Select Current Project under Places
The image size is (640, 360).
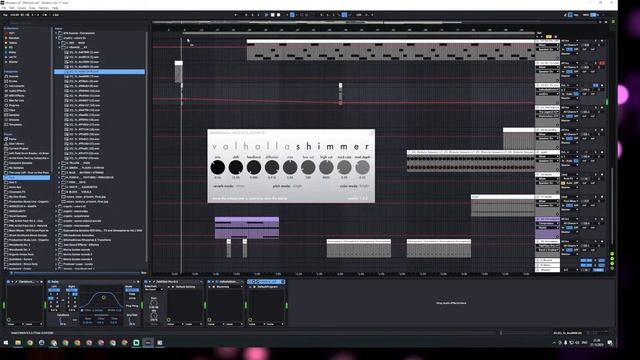pos(18,149)
